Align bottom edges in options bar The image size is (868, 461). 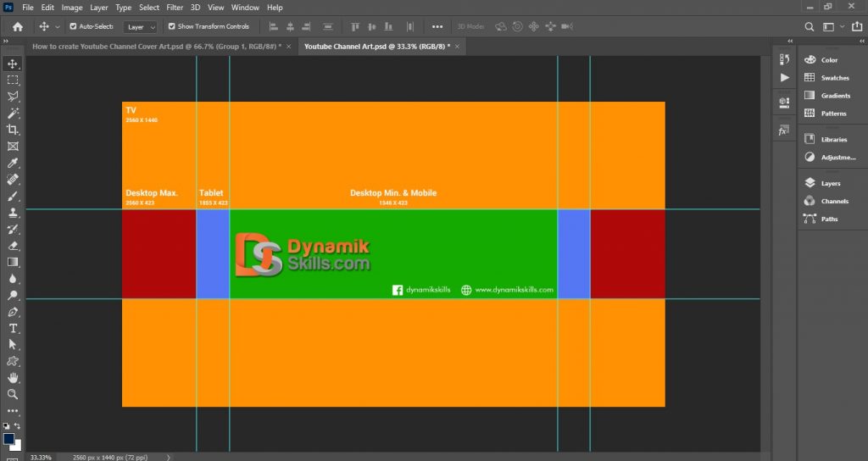(388, 26)
